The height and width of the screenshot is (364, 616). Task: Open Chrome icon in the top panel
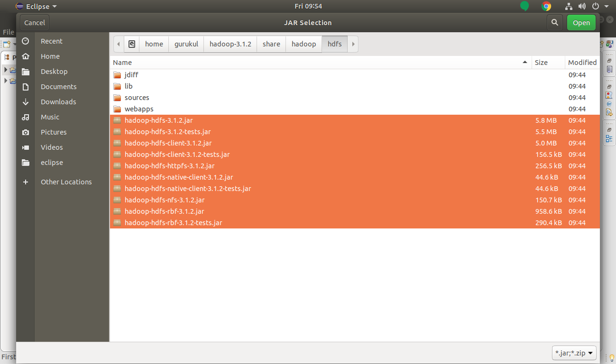tap(546, 6)
